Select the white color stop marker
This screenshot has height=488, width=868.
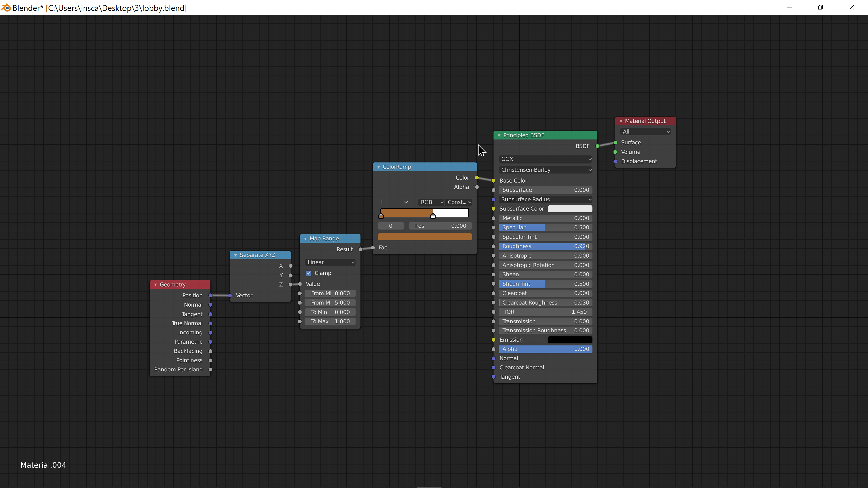tap(433, 216)
